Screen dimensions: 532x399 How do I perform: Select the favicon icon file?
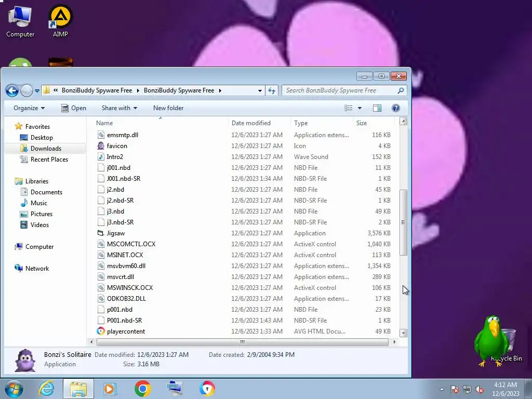pos(101,146)
